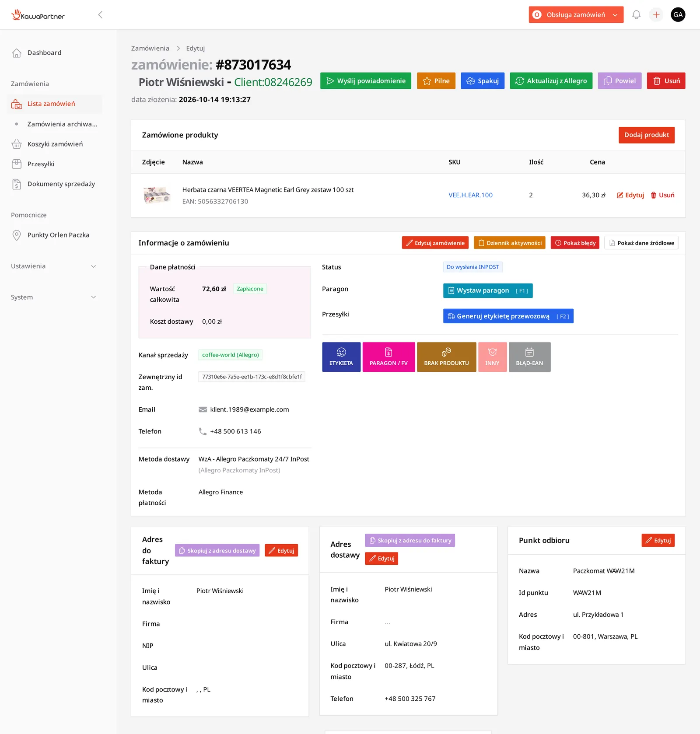Click Skopiuj z adresu dostawy
Viewport: 700px width, 734px height.
tap(217, 550)
